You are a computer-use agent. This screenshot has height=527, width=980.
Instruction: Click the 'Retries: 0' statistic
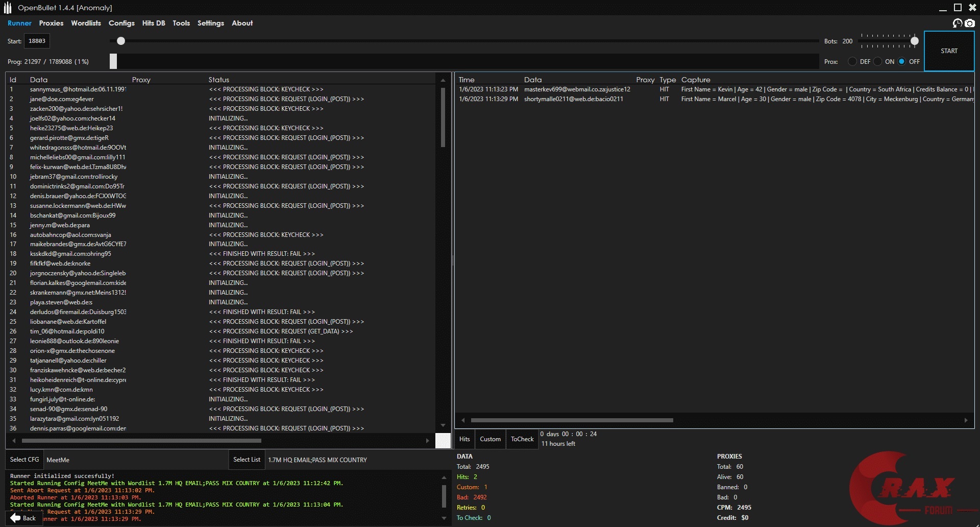[x=471, y=508]
